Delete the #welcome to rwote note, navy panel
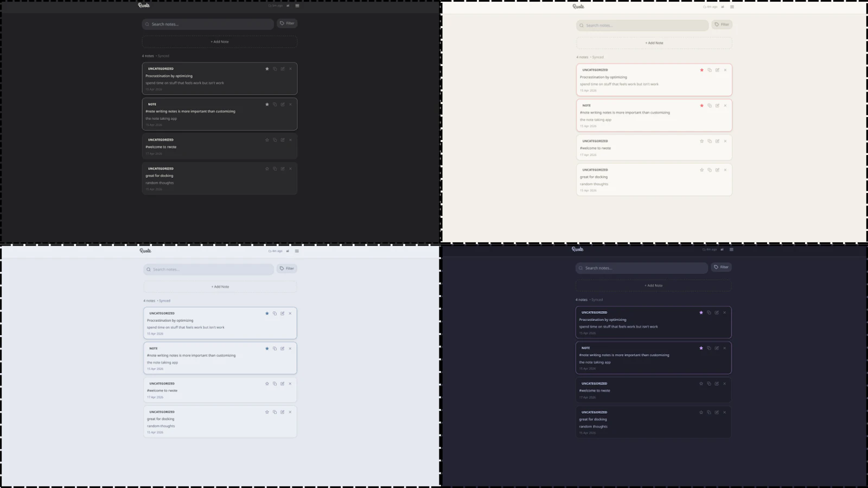Image resolution: width=868 pixels, height=488 pixels. [x=724, y=383]
